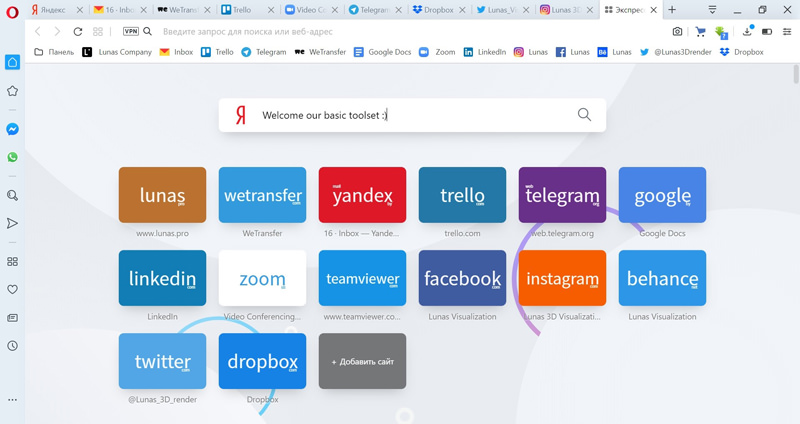The height and width of the screenshot is (424, 800).
Task: Open My Flow arrow in sidebar
Action: tap(12, 223)
